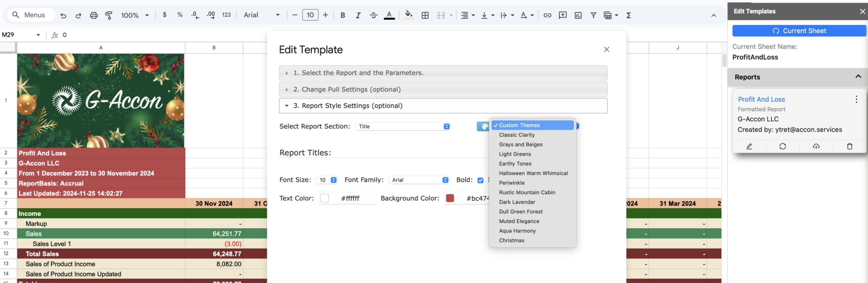Collapse the Reports section chevron in sidebar
868x283 pixels.
pyautogui.click(x=858, y=77)
